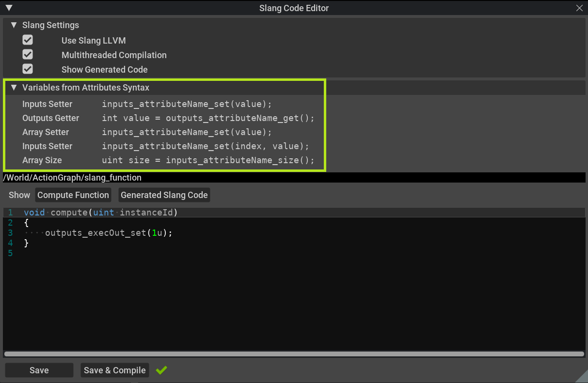Disable the Use Slang LLVM checkbox

point(28,40)
